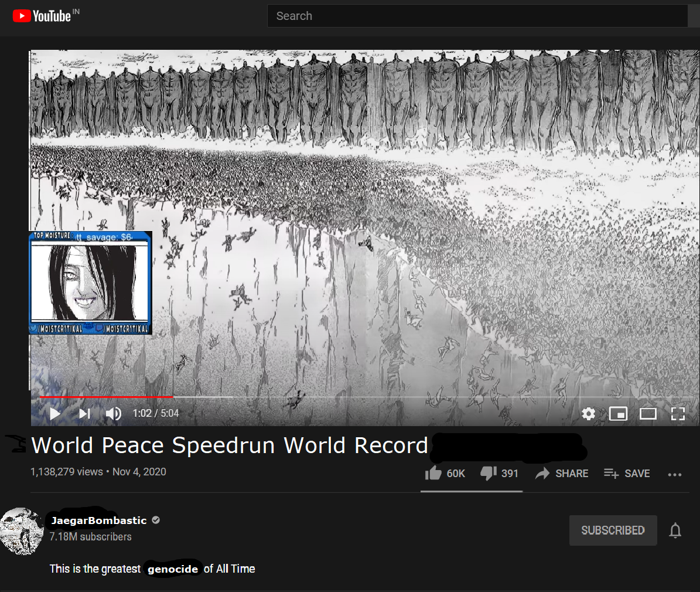The height and width of the screenshot is (592, 700).
Task: Open notification bell options
Action: tap(675, 530)
